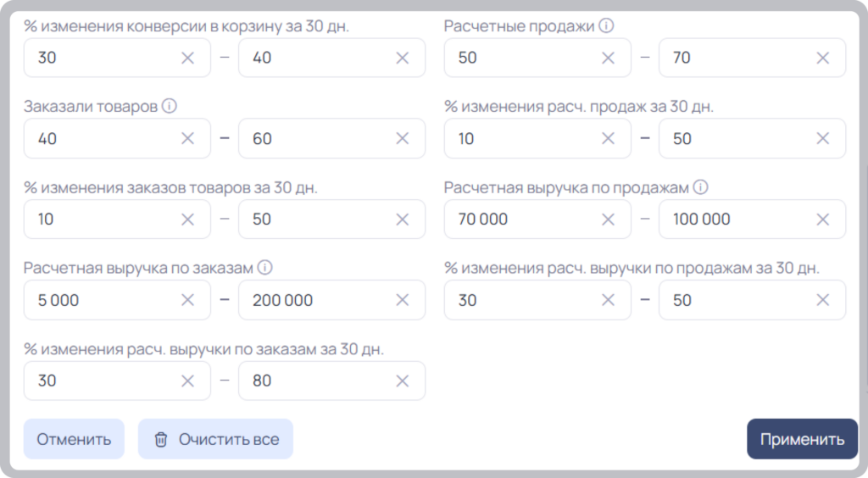The image size is (868, 478).
Task: Clear maximum 80 in % изменения расч. выручки по заказам
Action: click(x=403, y=381)
